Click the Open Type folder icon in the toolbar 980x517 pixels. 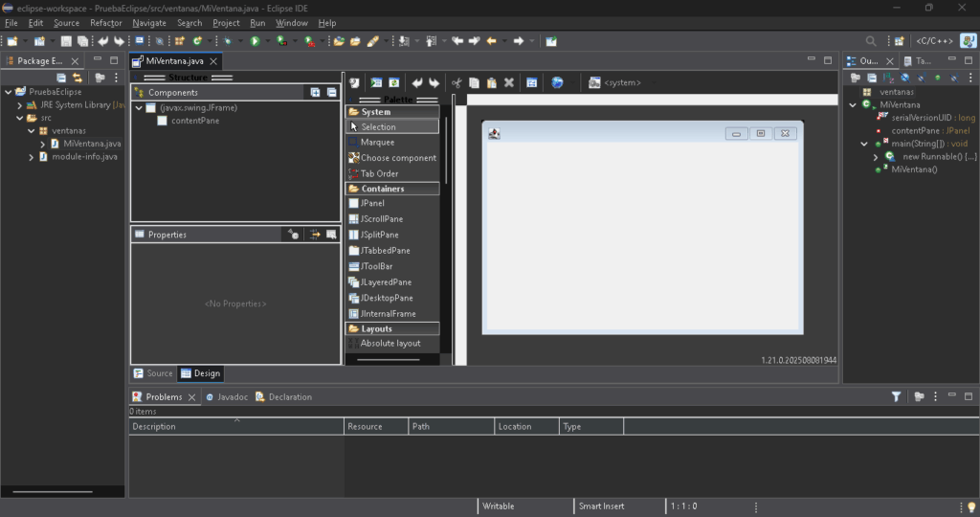339,41
